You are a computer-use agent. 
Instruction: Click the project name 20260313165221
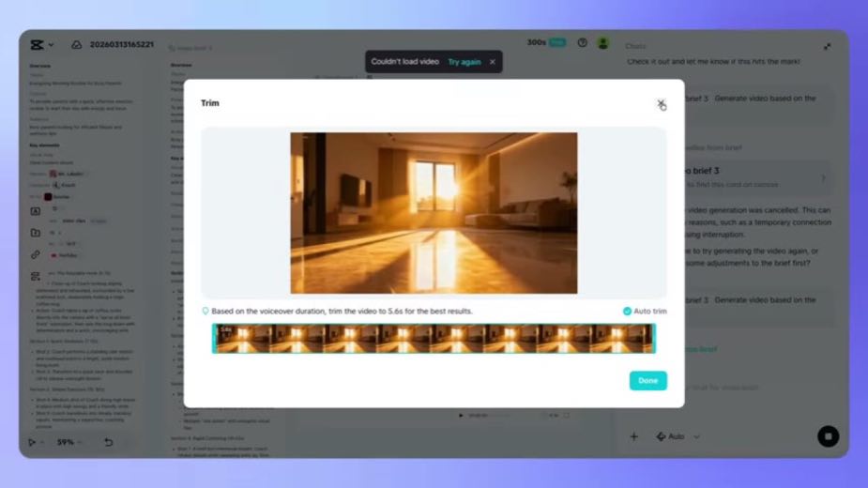[x=122, y=44]
